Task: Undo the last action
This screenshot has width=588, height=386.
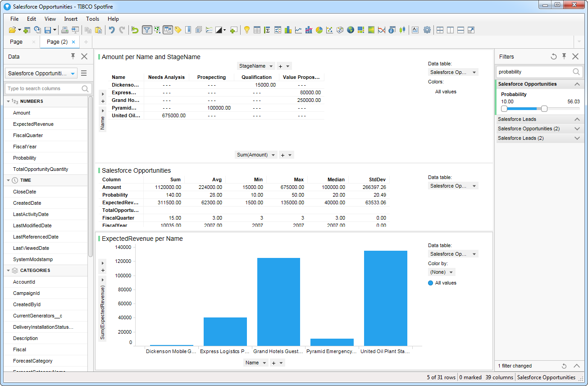Action: (112, 30)
